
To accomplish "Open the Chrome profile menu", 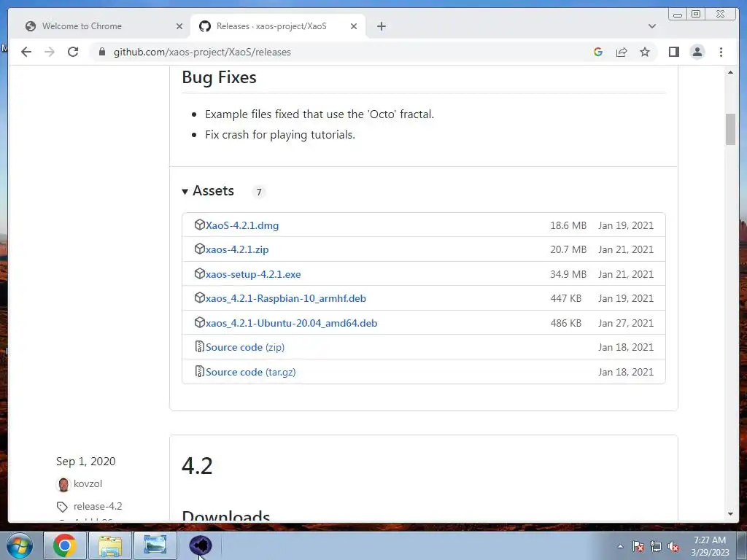I will (x=697, y=52).
